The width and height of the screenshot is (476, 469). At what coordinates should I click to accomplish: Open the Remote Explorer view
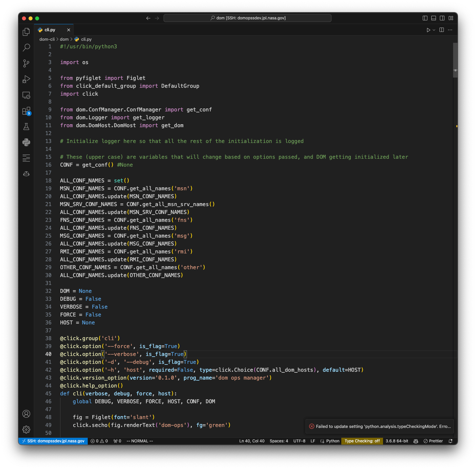tap(26, 95)
